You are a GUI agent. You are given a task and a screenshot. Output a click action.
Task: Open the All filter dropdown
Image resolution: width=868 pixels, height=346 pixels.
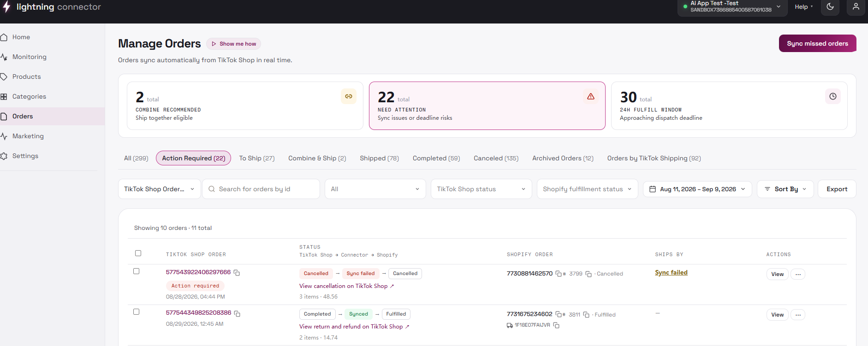coord(375,189)
